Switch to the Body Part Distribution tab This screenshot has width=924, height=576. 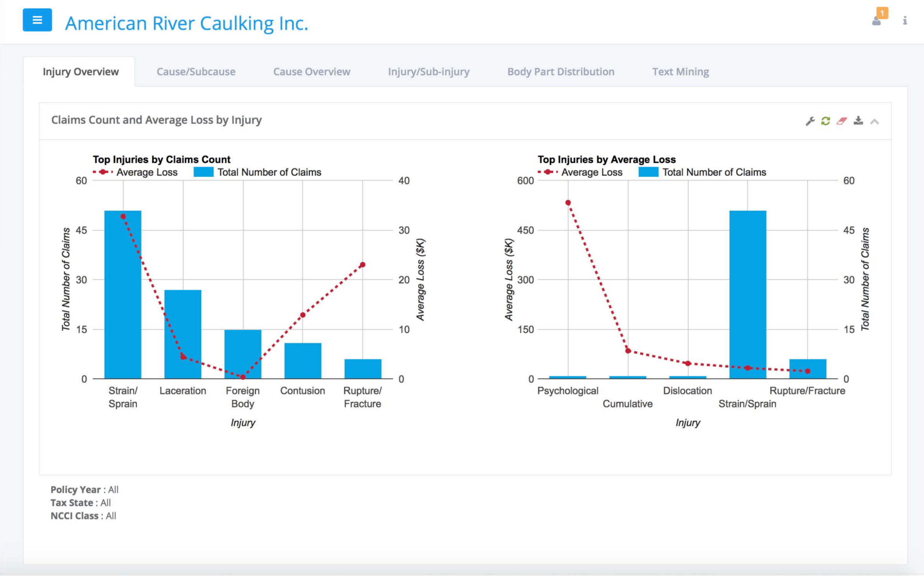tap(561, 72)
